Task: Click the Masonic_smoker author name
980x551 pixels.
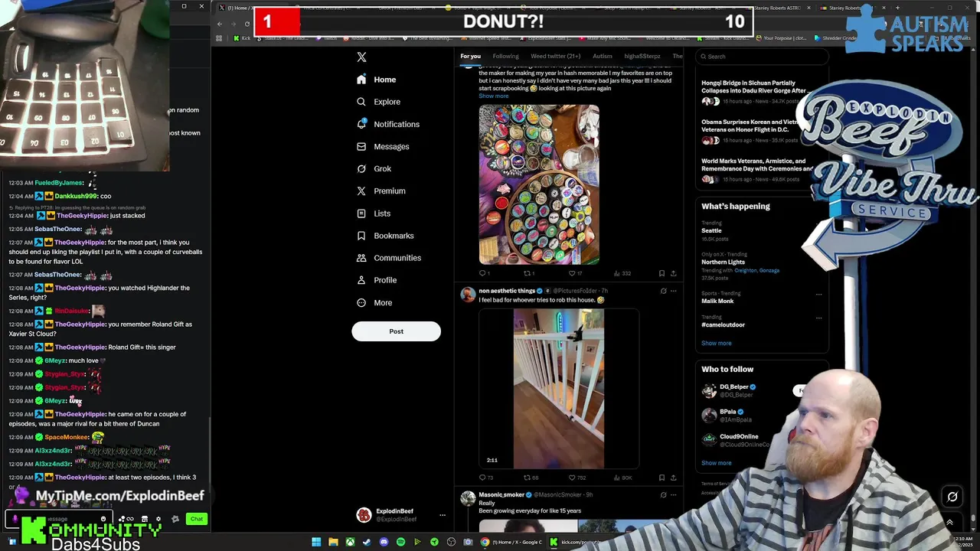Action: tap(501, 494)
